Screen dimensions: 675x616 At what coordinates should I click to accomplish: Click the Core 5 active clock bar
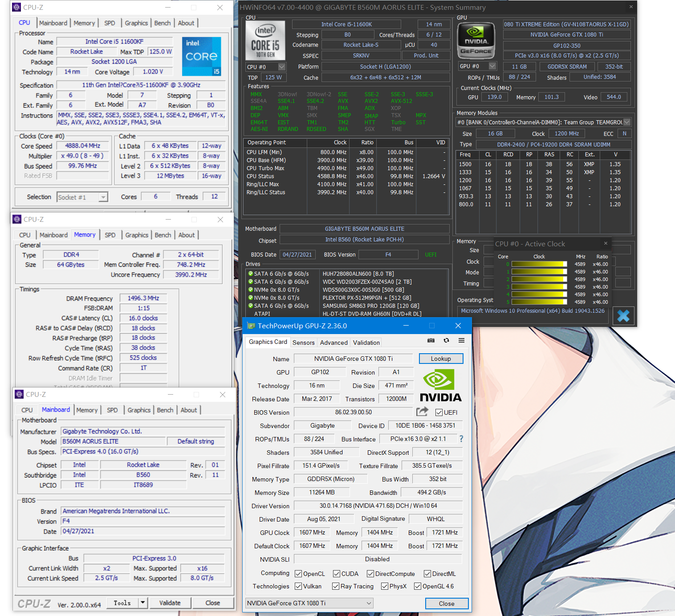[539, 302]
